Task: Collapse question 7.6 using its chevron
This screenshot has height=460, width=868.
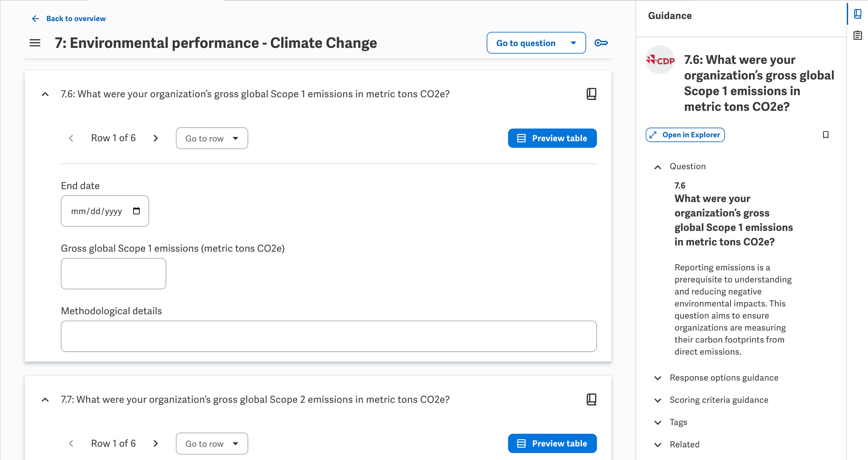Action: pyautogui.click(x=45, y=94)
